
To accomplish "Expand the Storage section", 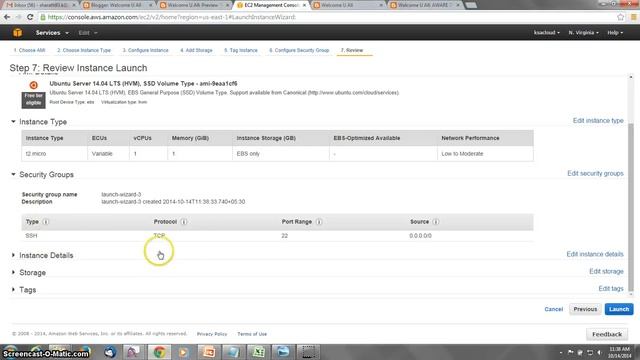I will pyautogui.click(x=13, y=272).
